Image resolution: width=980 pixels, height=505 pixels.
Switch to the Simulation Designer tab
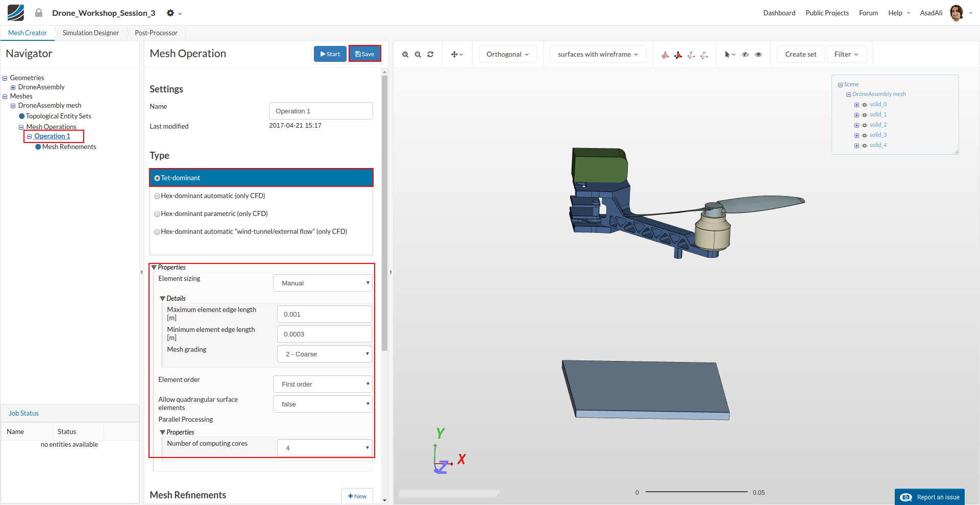coord(91,33)
